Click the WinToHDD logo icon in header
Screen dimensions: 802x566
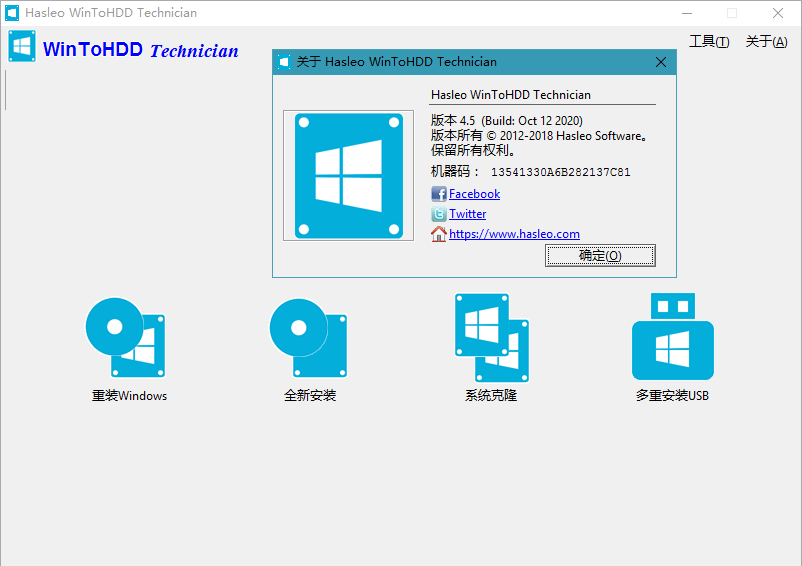pyautogui.click(x=22, y=46)
